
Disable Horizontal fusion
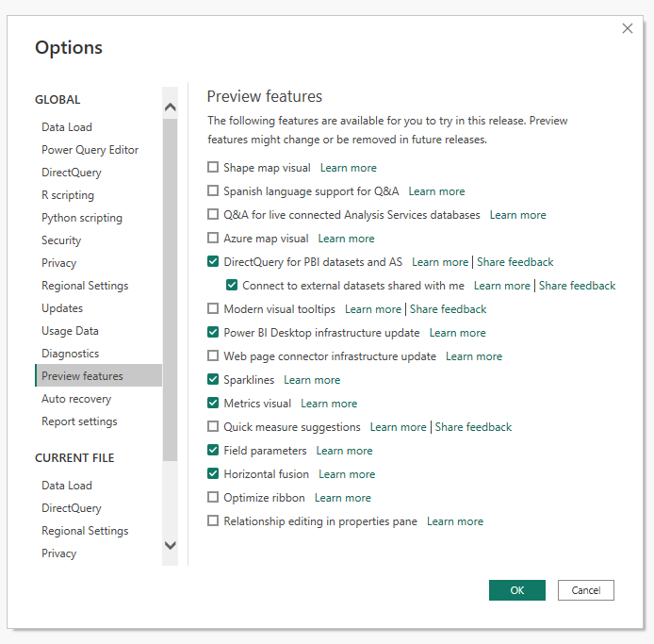(x=213, y=473)
